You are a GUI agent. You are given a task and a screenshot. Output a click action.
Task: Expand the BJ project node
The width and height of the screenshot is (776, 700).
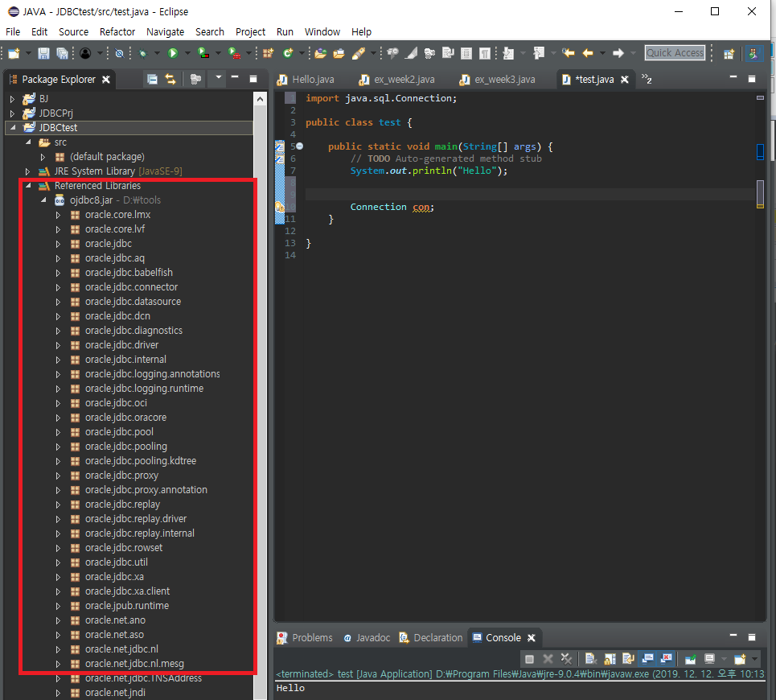[12, 99]
